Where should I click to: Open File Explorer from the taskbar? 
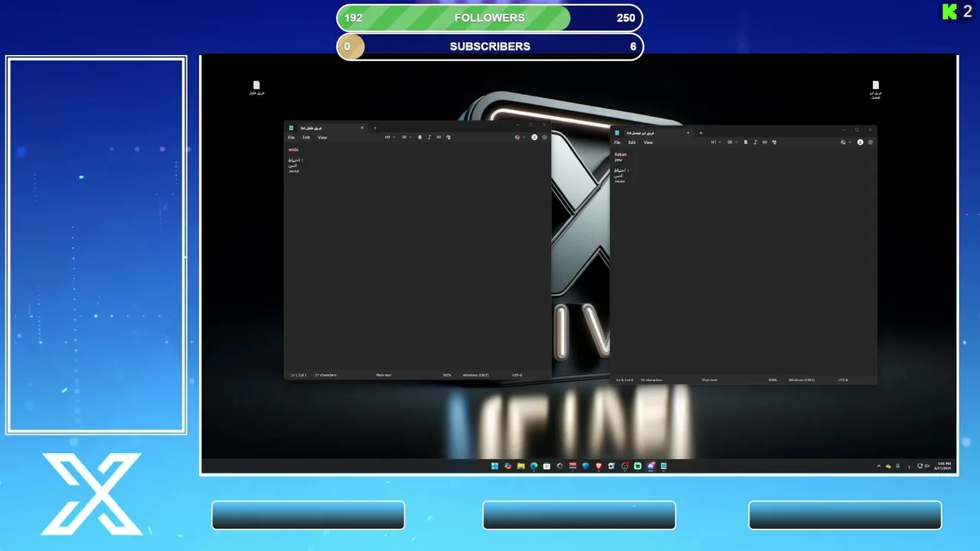[521, 465]
